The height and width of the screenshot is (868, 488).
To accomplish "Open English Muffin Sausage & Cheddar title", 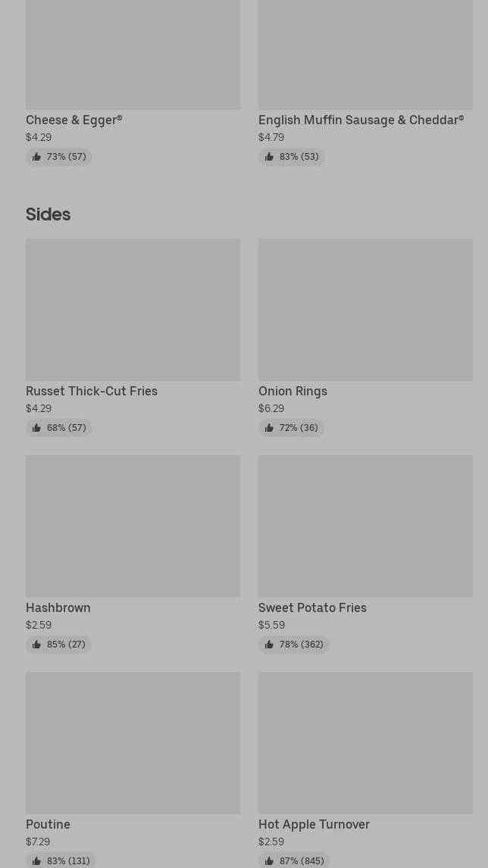I will point(361,120).
